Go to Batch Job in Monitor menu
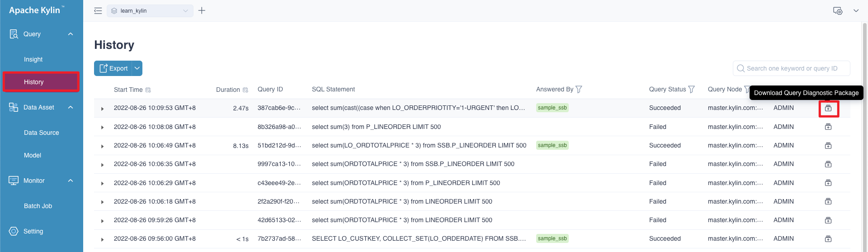This screenshot has height=252, width=868. [x=38, y=206]
